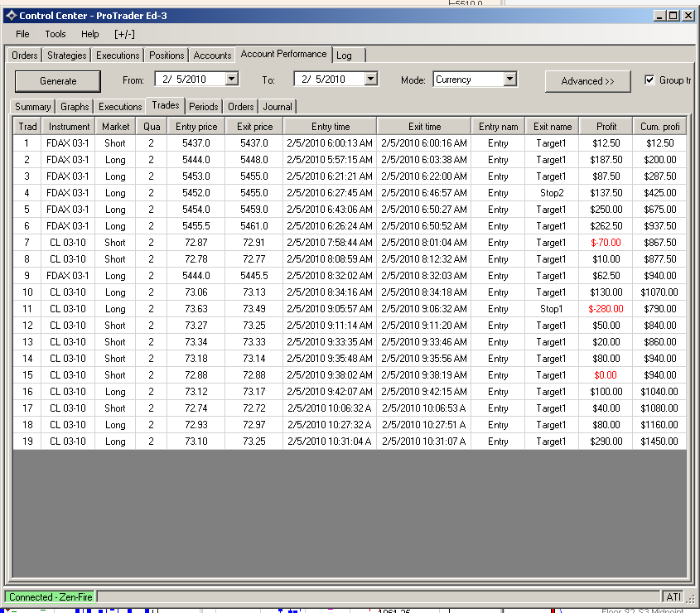Viewport: 700px width, 613px height.
Task: Click the $262.50 profit cell
Action: 606,226
